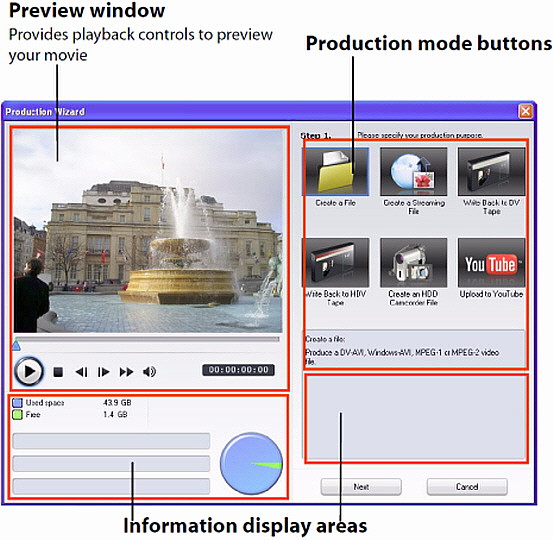Click the disk space pie chart
Viewport: 553px width, 540px height.
pos(251,463)
